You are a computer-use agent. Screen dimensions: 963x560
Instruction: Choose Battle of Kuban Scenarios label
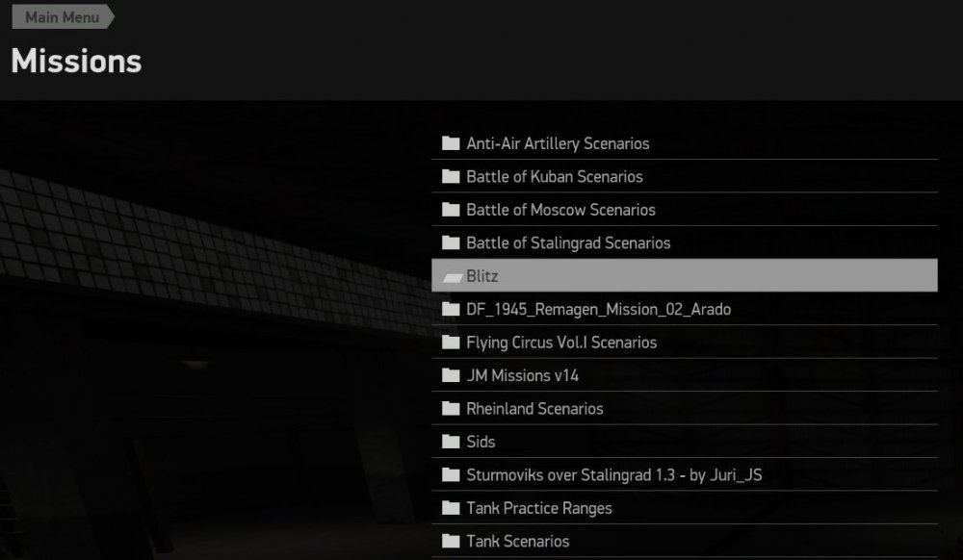[x=554, y=177]
